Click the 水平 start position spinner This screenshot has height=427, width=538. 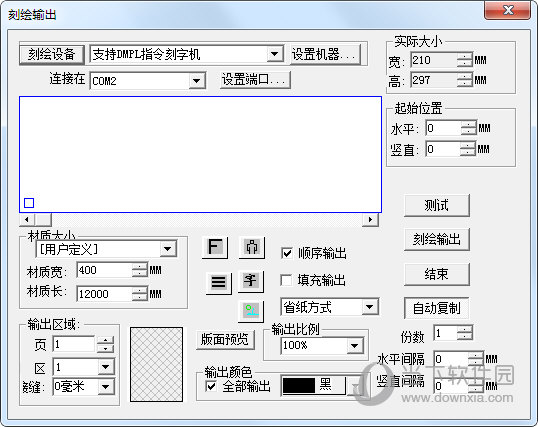(468, 128)
